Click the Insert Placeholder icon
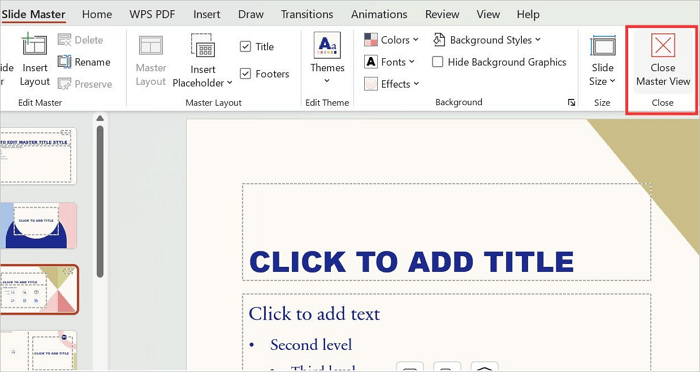Viewport: 700px width, 372px height. point(203,46)
